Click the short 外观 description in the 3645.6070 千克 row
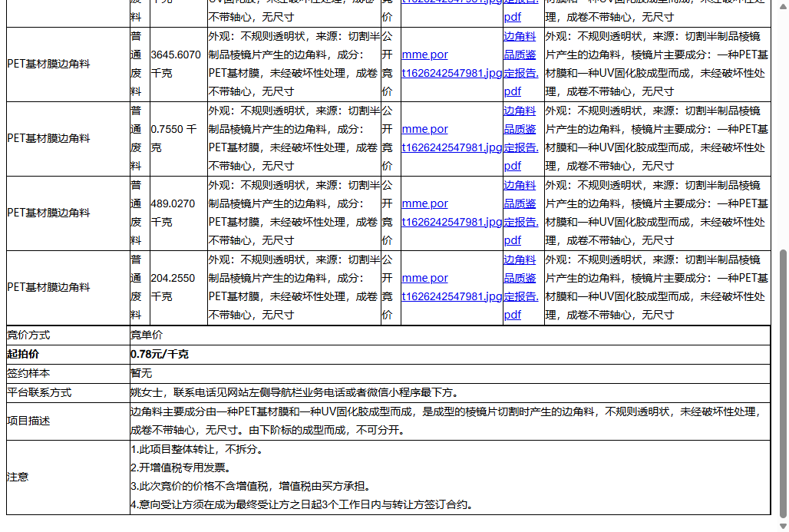 tap(294, 64)
